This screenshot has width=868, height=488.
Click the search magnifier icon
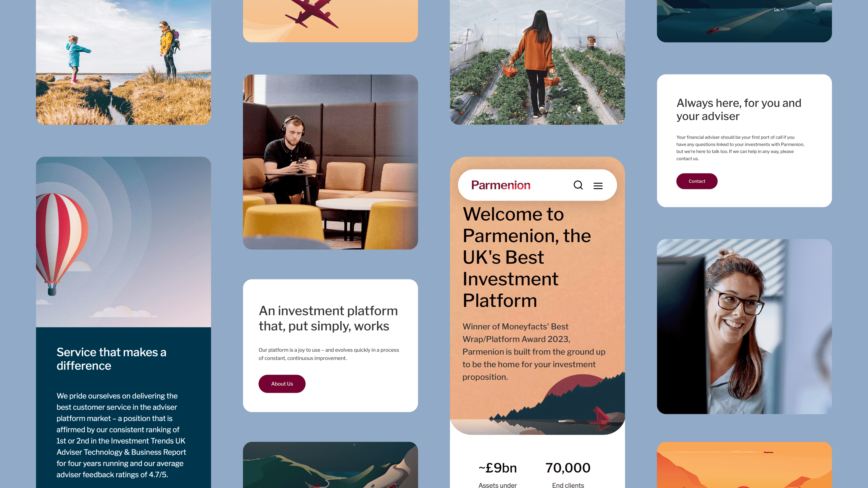[578, 185]
